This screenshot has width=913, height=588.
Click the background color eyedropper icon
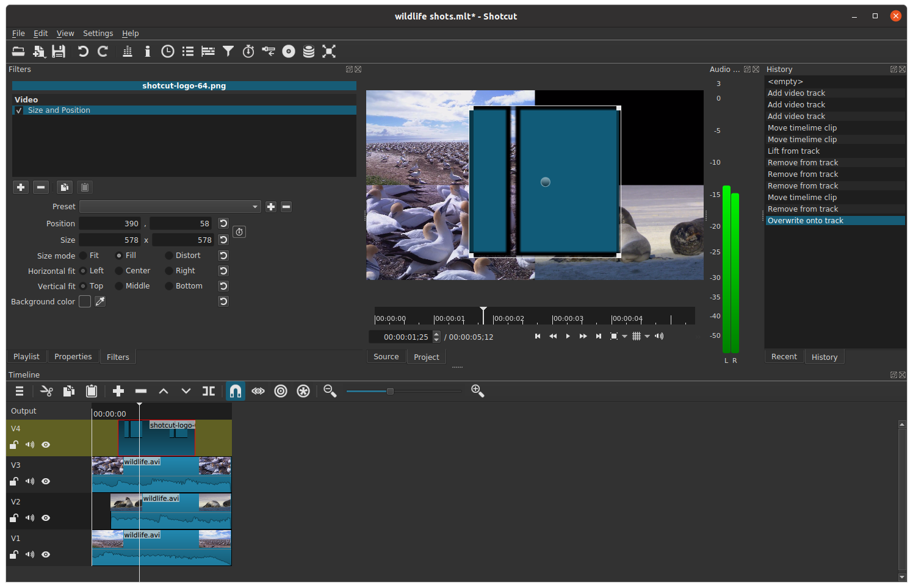tap(100, 301)
